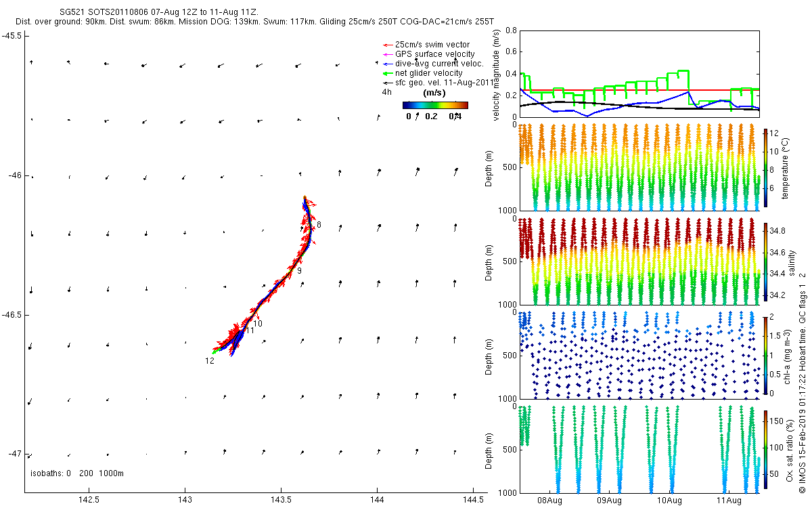Click the day 8 marker on the track
This screenshot has width=812, height=508.
319,225
